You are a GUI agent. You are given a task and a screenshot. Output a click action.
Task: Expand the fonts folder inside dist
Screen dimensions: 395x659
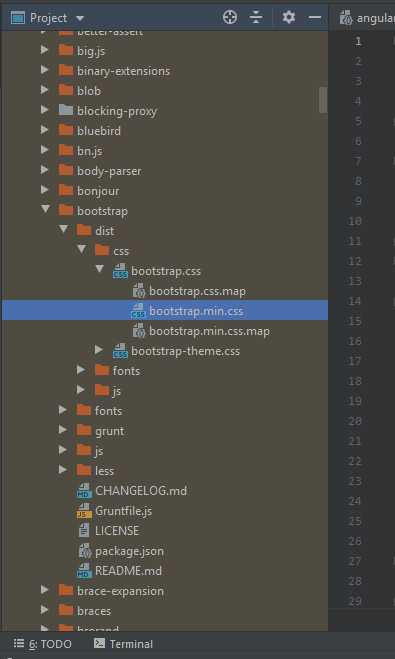click(81, 370)
